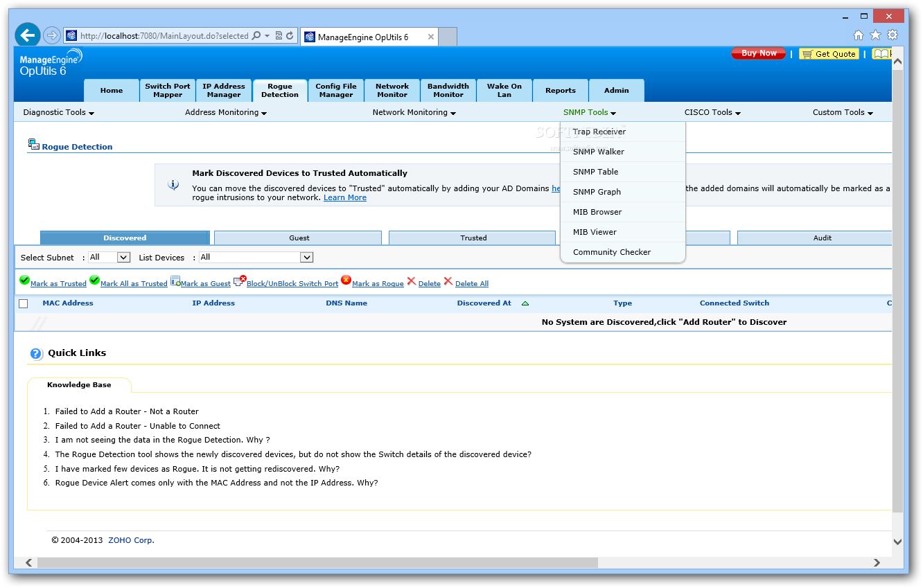Switch to Wake On Lan tab
Viewport: 923px width, 588px height.
click(504, 91)
